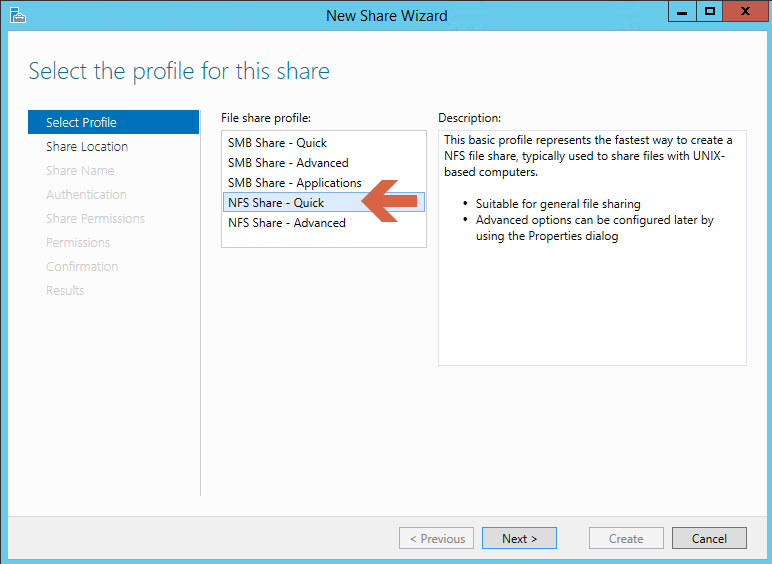The height and width of the screenshot is (564, 772).
Task: Click the 'Suitable for general file sharing' bullet
Action: coord(558,204)
